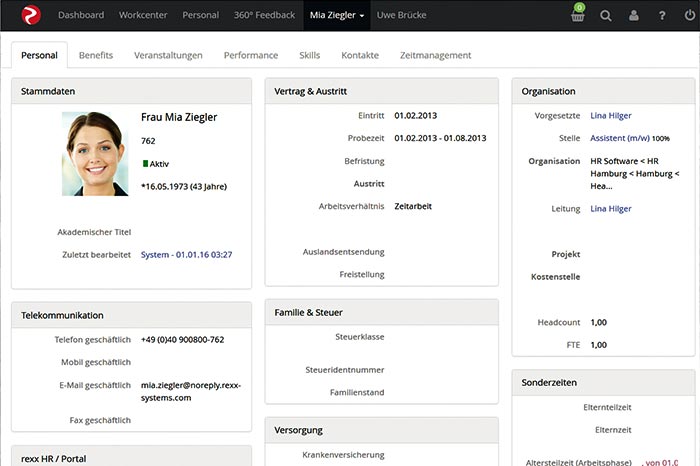Click the Sonderzeiten panel header

click(x=603, y=383)
